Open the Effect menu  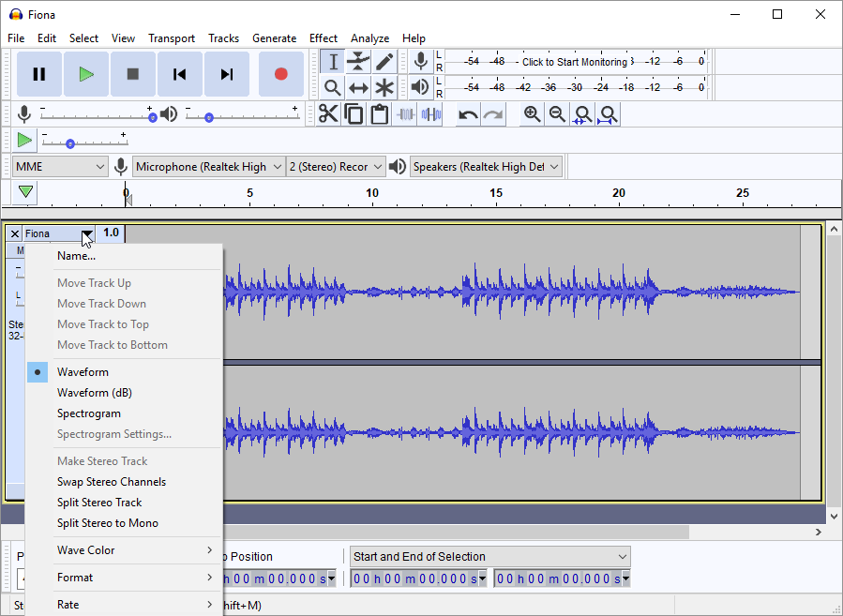(323, 38)
